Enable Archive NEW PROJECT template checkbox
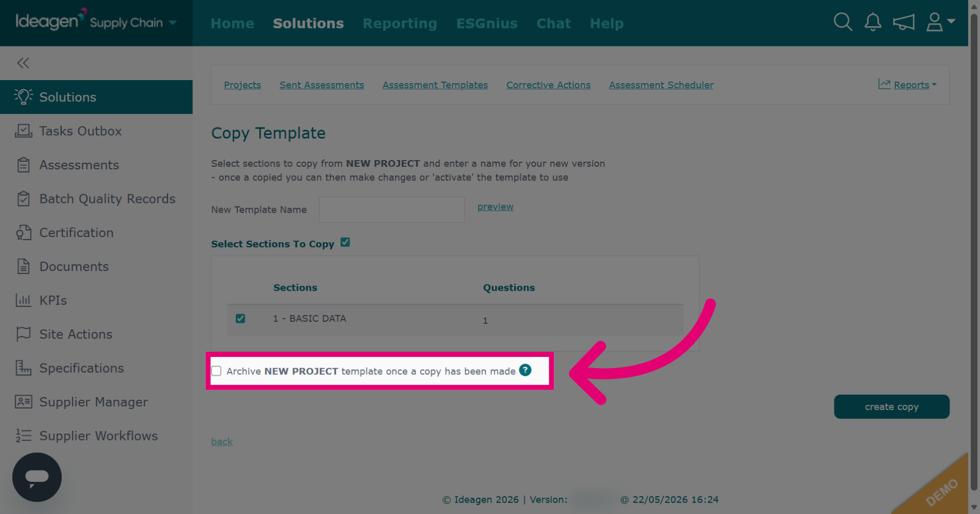This screenshot has width=980, height=514. [216, 371]
